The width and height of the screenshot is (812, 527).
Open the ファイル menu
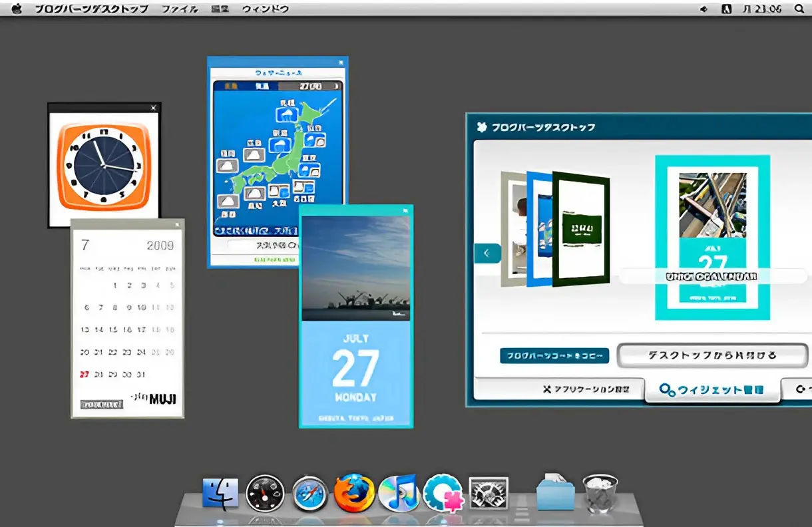[180, 9]
